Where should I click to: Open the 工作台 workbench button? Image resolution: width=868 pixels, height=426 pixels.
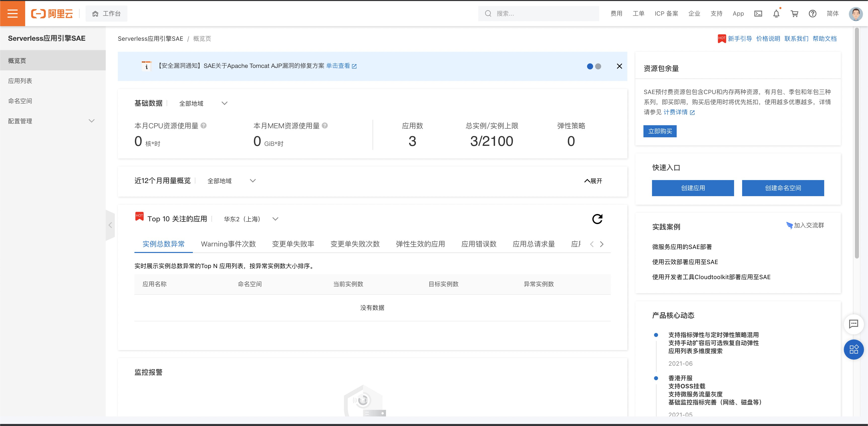[x=106, y=14]
